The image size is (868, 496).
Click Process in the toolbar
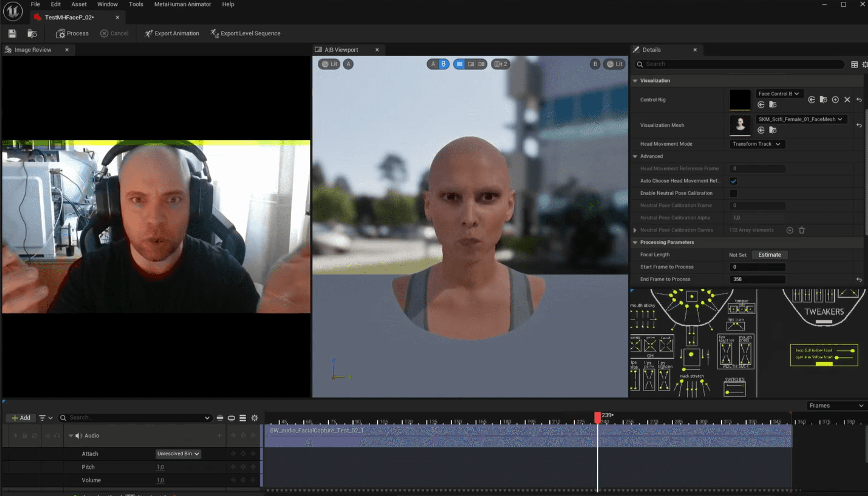(72, 33)
